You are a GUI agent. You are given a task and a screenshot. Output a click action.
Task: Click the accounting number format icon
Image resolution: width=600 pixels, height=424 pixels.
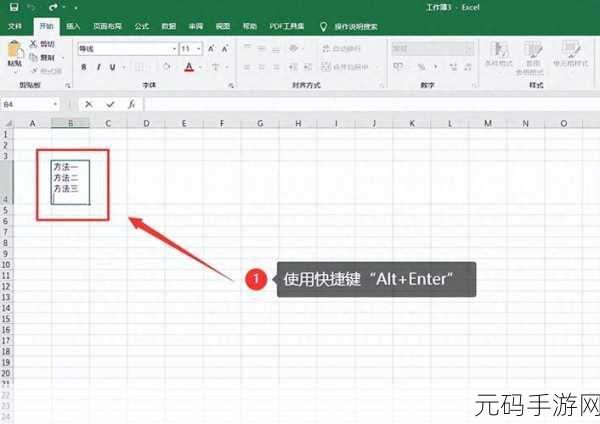click(x=398, y=67)
